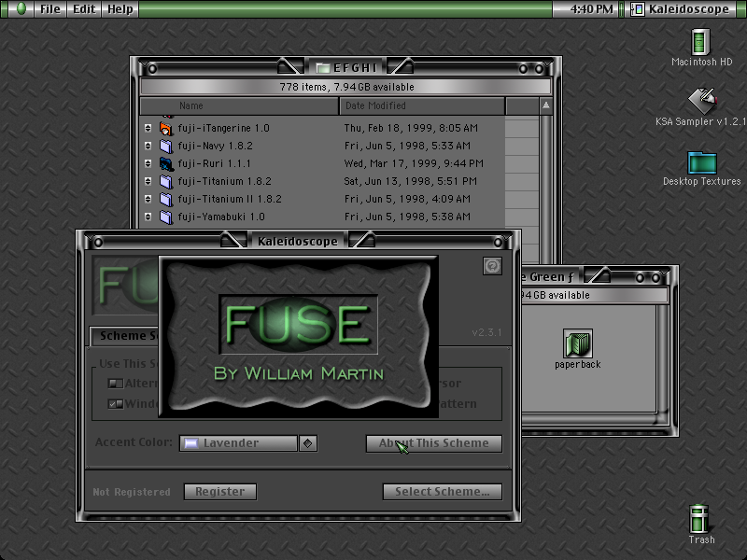Click the fuji-iTangerine 1.0 file icon
747x560 pixels.
(166, 128)
